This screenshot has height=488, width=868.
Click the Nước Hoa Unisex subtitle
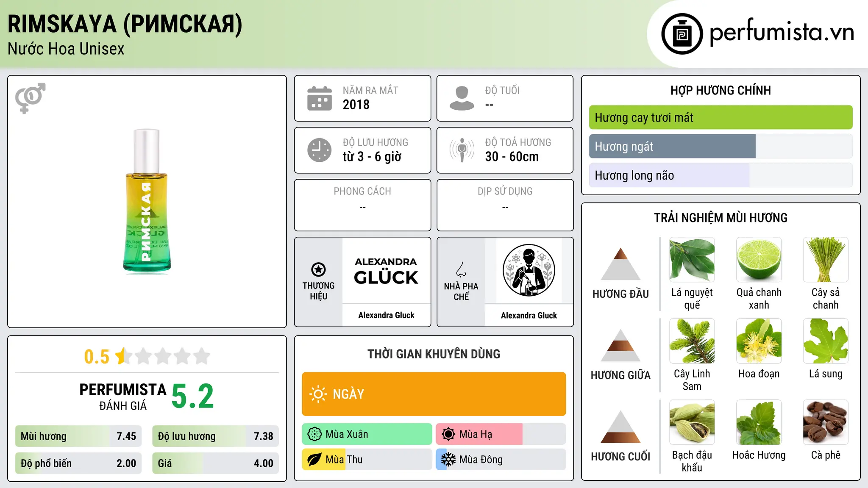click(x=66, y=49)
